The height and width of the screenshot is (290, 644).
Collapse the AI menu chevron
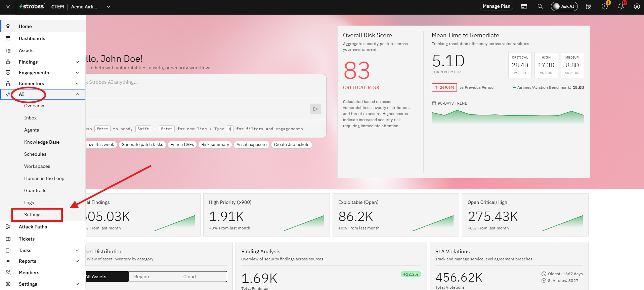coord(77,94)
